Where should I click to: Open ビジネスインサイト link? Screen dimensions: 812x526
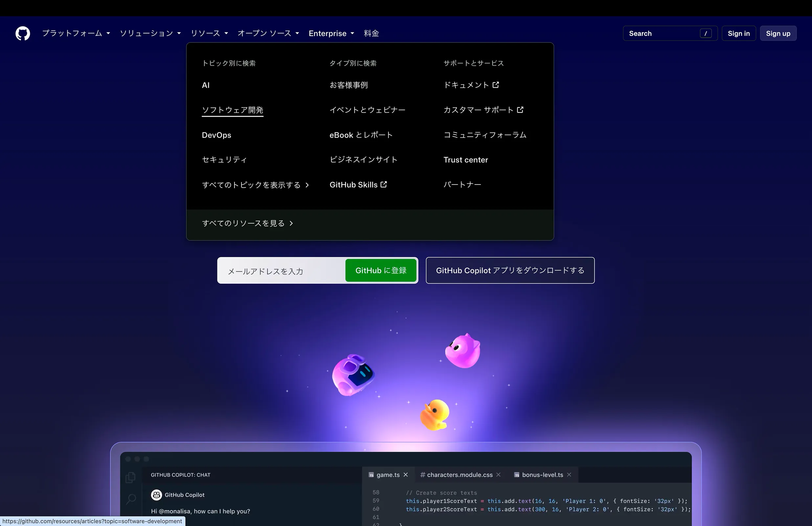tap(364, 160)
